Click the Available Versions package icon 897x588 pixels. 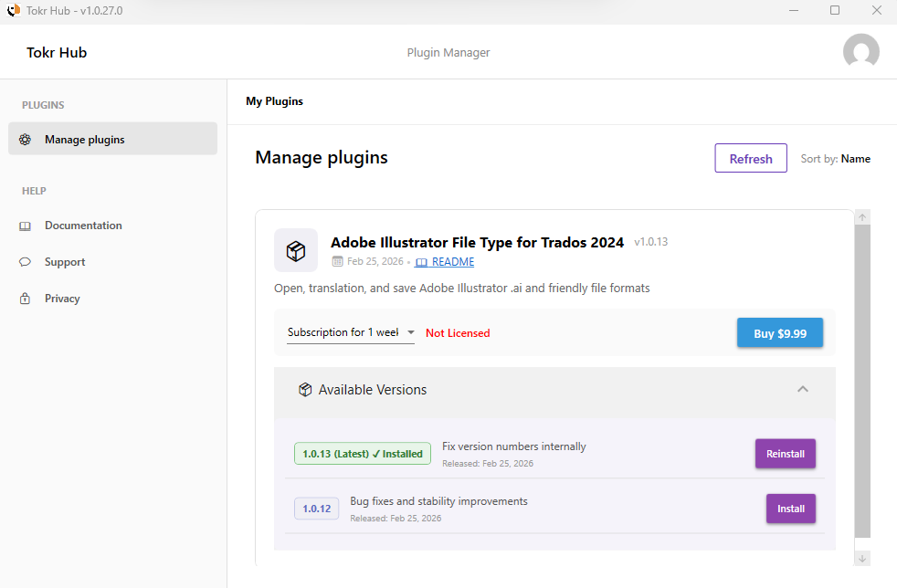click(x=305, y=390)
